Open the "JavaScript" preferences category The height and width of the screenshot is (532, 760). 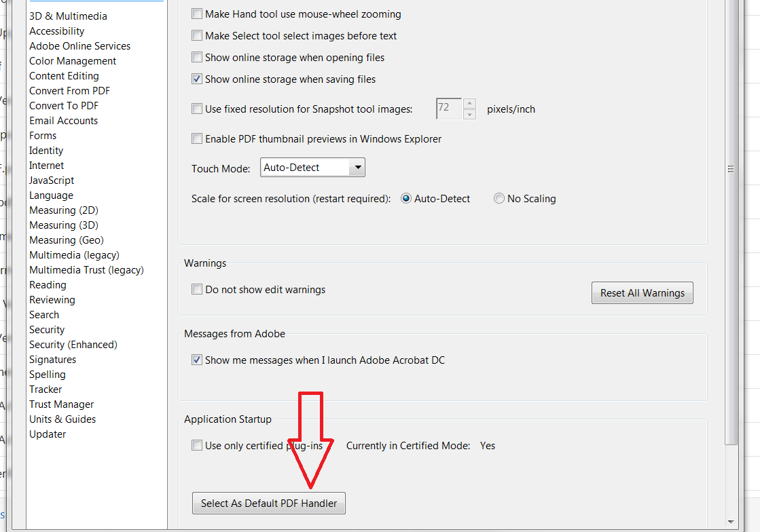coord(52,180)
